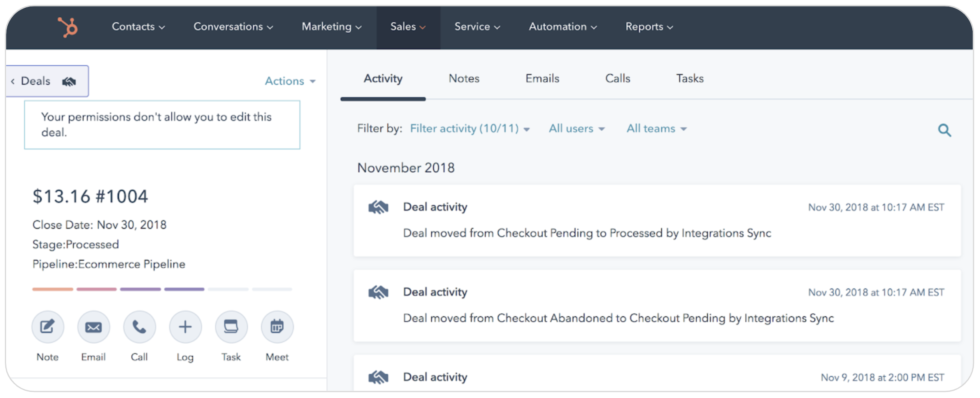The height and width of the screenshot is (398, 980).
Task: Switch to the Notes tab
Action: 464,79
